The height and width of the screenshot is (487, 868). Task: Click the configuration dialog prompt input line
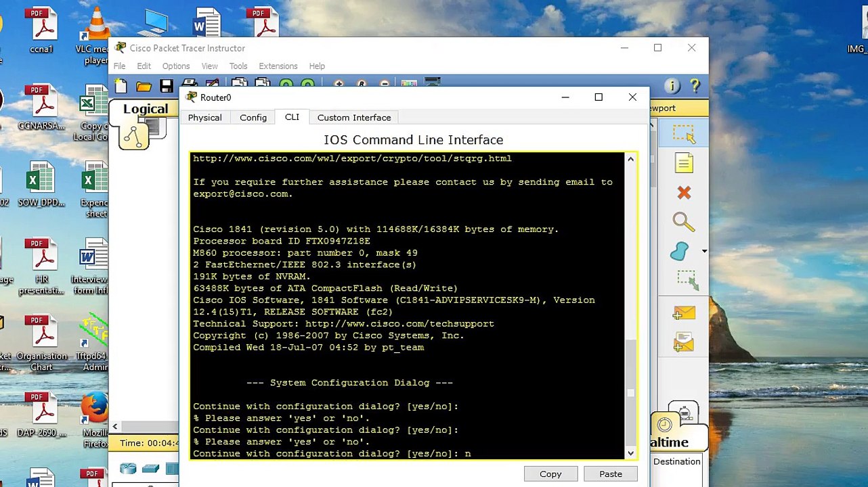[332, 453]
